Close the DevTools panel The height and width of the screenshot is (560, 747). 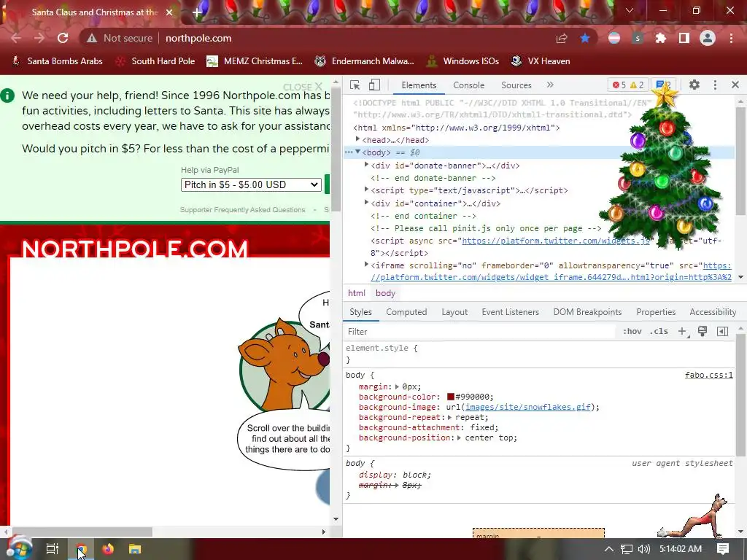[735, 85]
